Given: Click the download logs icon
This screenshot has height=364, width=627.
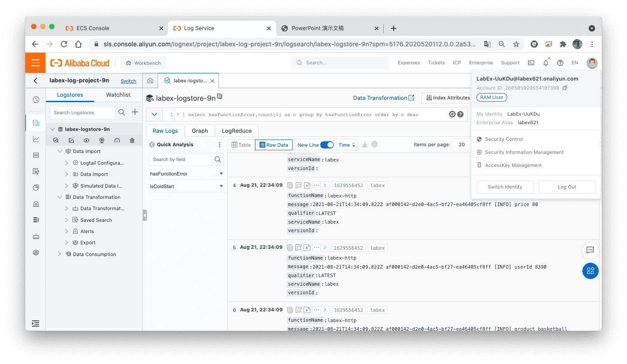Looking at the screenshot, I should point(365,145).
